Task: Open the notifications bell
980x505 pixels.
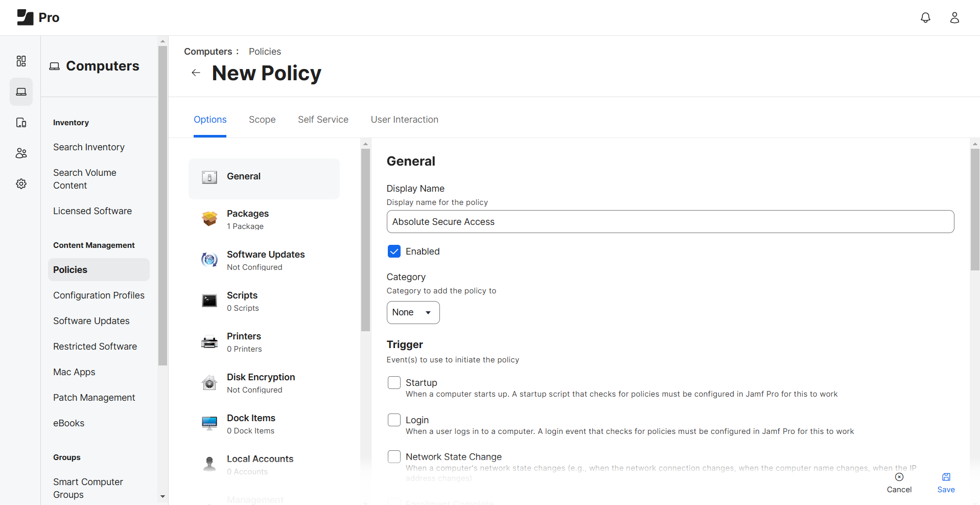Action: 925,18
